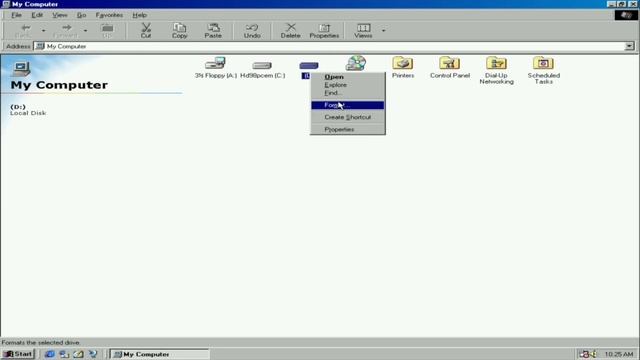The image size is (640, 360).
Task: Open the Favorites menu
Action: (109, 15)
